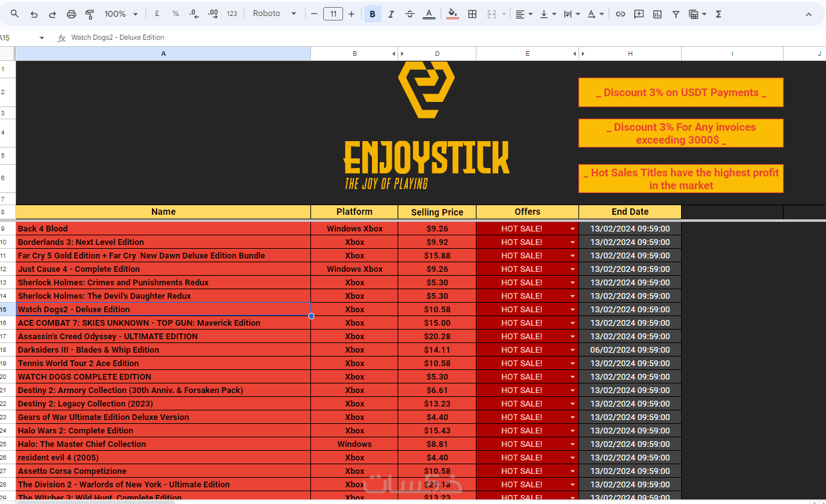Click the A15 name box
The height and width of the screenshot is (504, 826).
click(18, 38)
